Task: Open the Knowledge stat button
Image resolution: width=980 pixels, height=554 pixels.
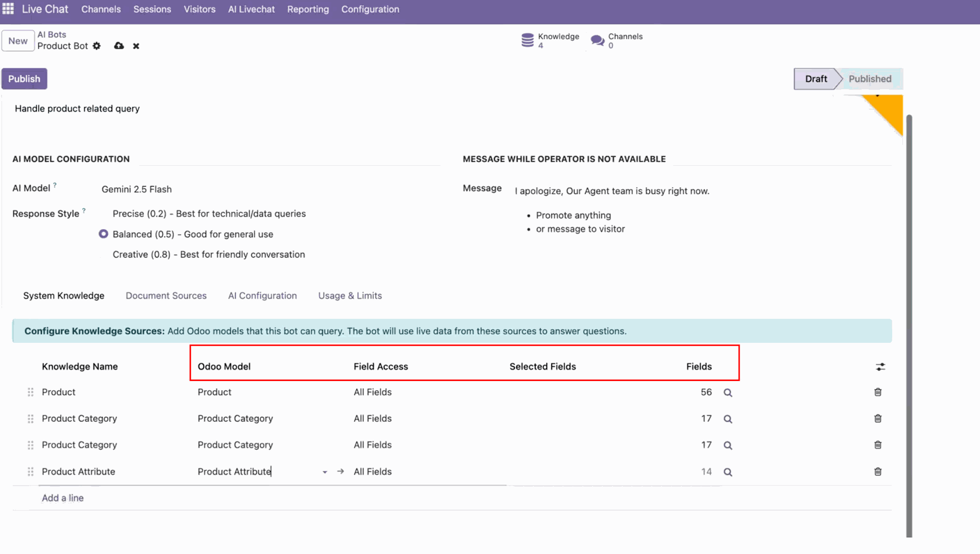Action: coord(550,40)
